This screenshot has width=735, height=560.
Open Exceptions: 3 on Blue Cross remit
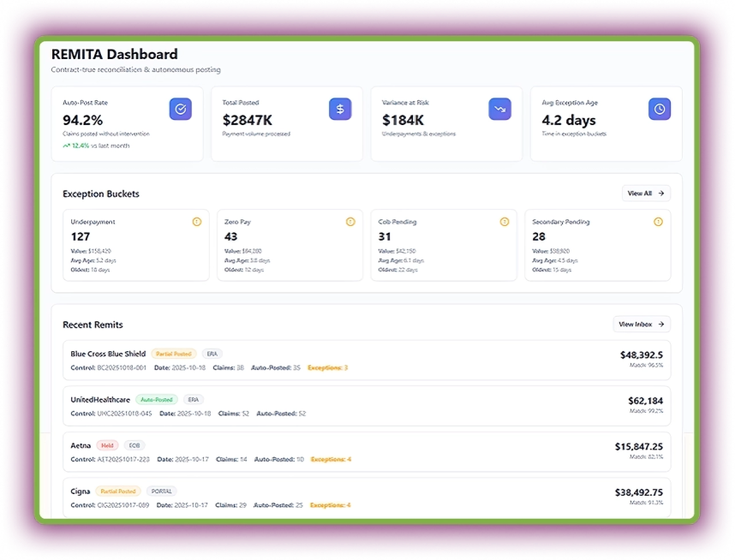click(329, 366)
